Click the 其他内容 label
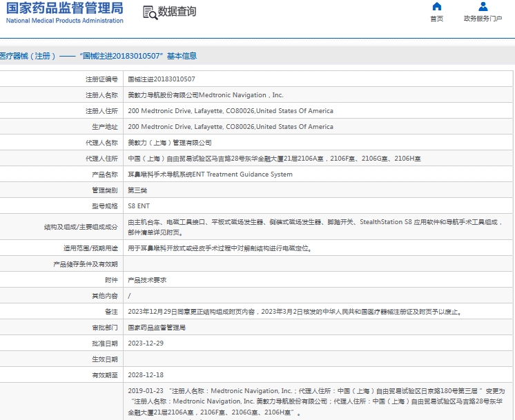 [x=105, y=296]
